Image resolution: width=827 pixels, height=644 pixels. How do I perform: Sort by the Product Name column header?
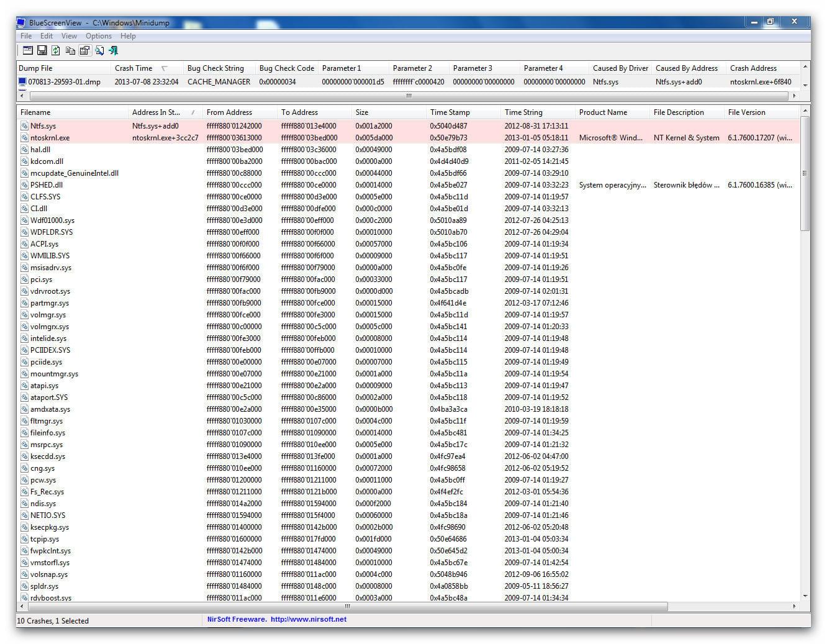[613, 112]
